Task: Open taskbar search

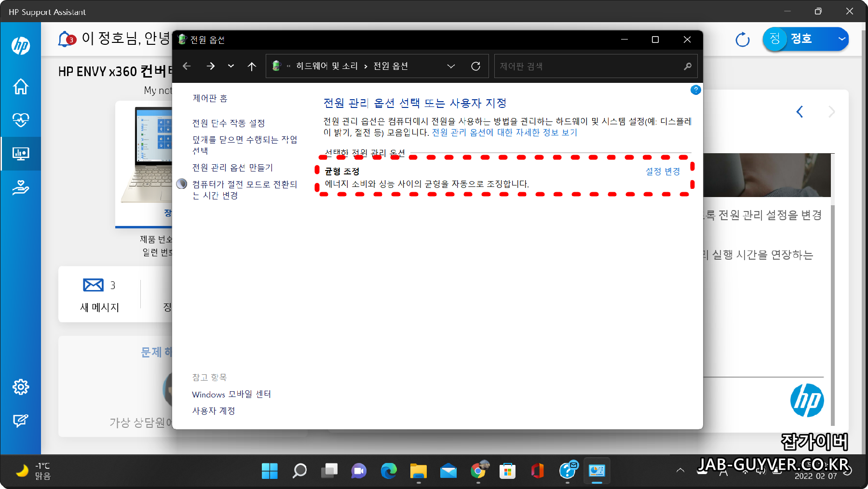Action: [299, 471]
